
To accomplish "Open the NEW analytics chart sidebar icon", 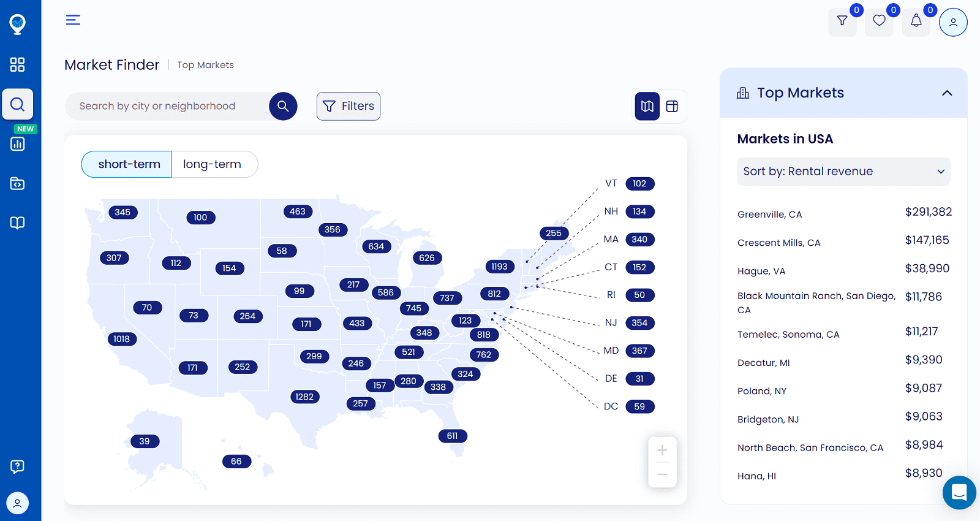I will point(17,143).
